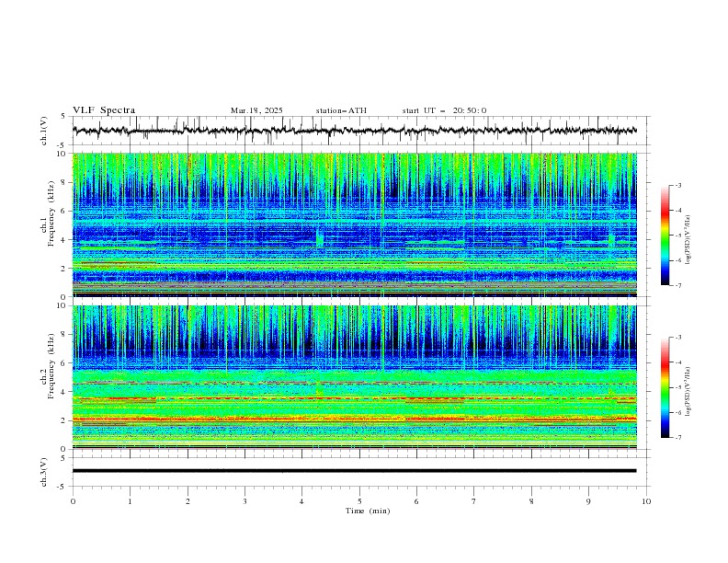Click the flat black ch.3 voltage trace
The height and width of the screenshot is (563, 728).
[x=354, y=471]
